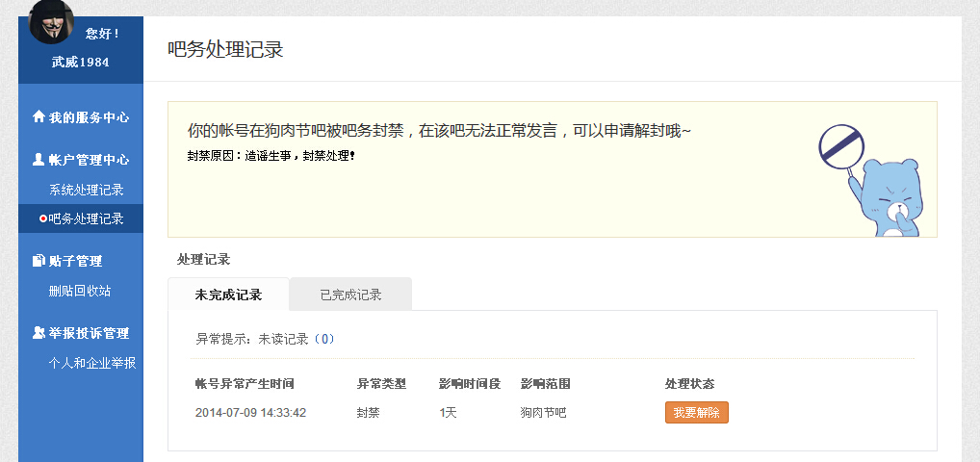
Task: Click the home icon beside 我的服务中心
Action: click(39, 116)
